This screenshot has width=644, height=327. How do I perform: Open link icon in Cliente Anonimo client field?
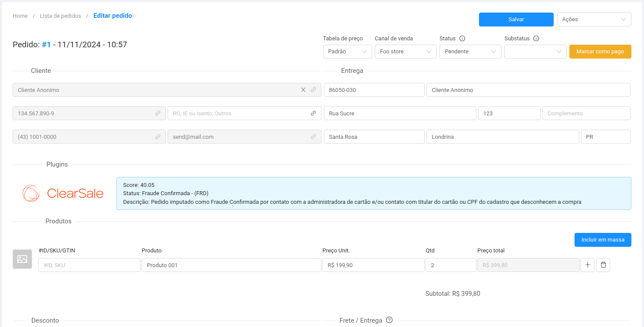[313, 90]
